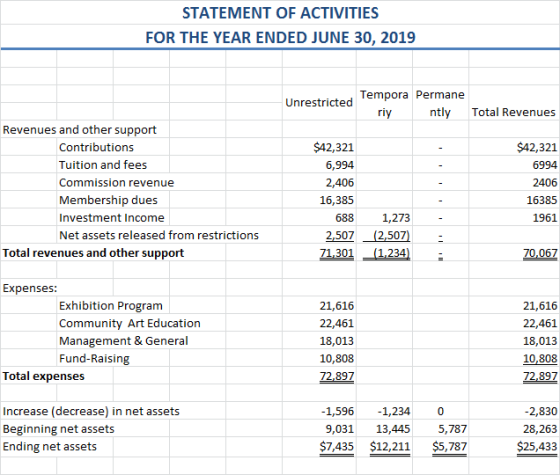The height and width of the screenshot is (475, 560).
Task: Click the Exhibition Program label
Action: pos(111,306)
